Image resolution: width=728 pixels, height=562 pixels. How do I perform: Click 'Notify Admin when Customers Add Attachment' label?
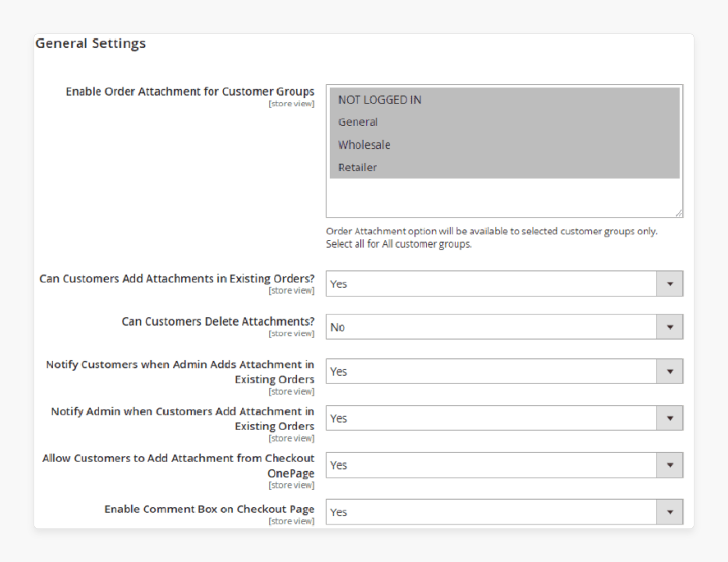(183, 419)
